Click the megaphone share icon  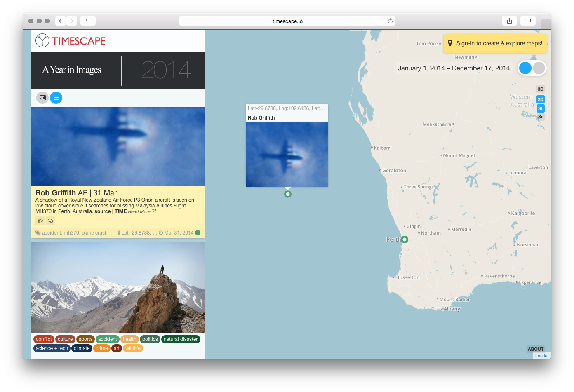(x=40, y=221)
